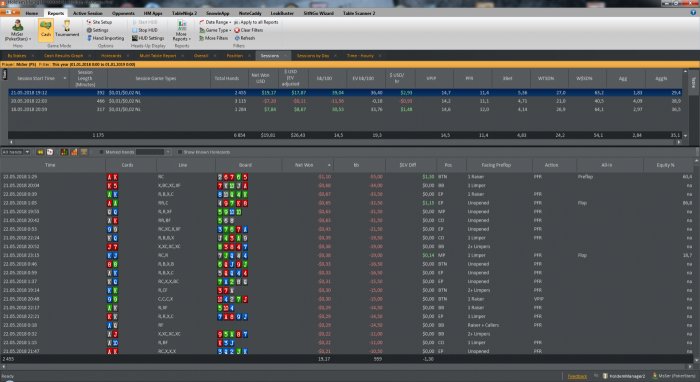Open the Opponents ribbon tab
This screenshot has height=382, width=700.
coord(123,13)
